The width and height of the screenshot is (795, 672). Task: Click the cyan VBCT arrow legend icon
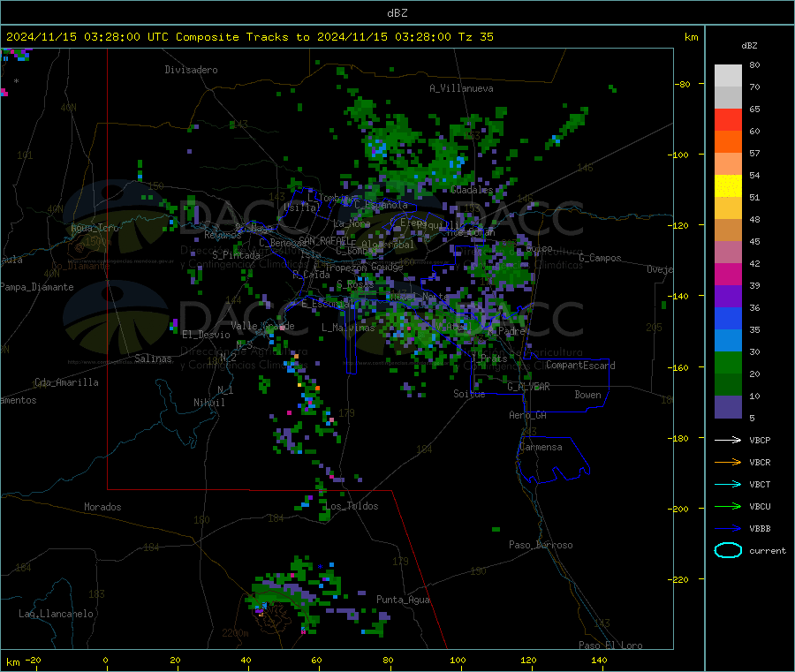[728, 485]
